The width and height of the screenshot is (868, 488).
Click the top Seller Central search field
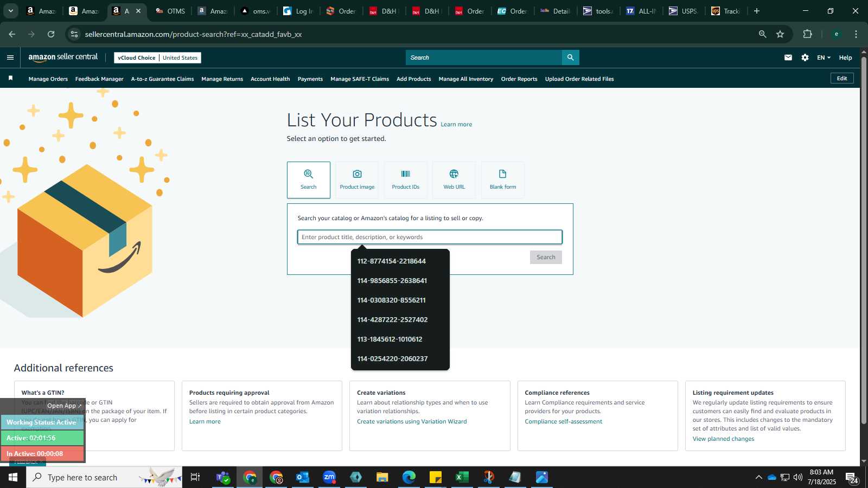point(484,57)
